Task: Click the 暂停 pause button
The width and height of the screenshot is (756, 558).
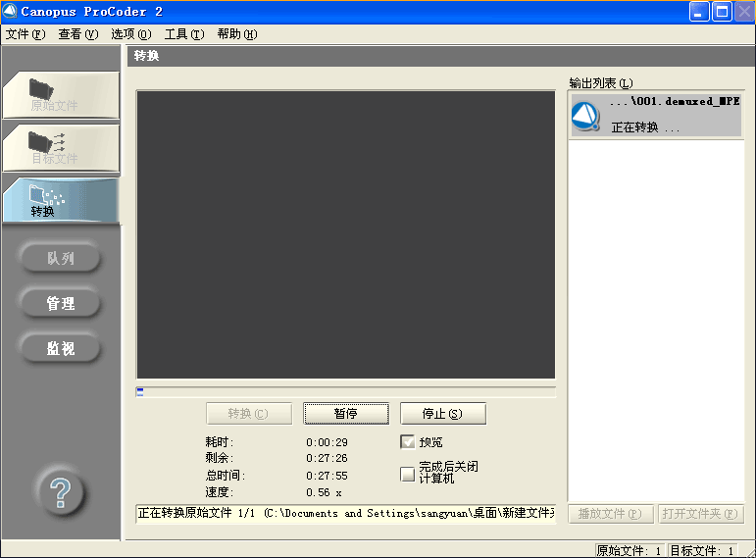Action: point(346,413)
